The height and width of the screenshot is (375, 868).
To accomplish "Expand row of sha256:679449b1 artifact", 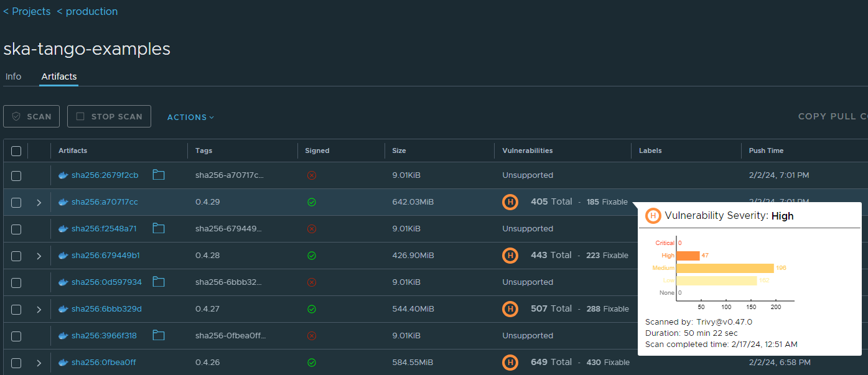I will (x=39, y=256).
